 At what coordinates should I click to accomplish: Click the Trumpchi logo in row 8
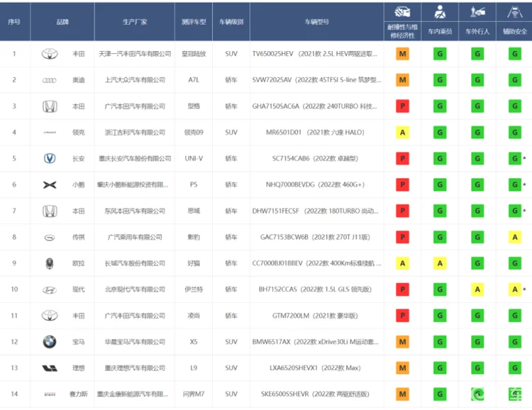[x=50, y=238]
